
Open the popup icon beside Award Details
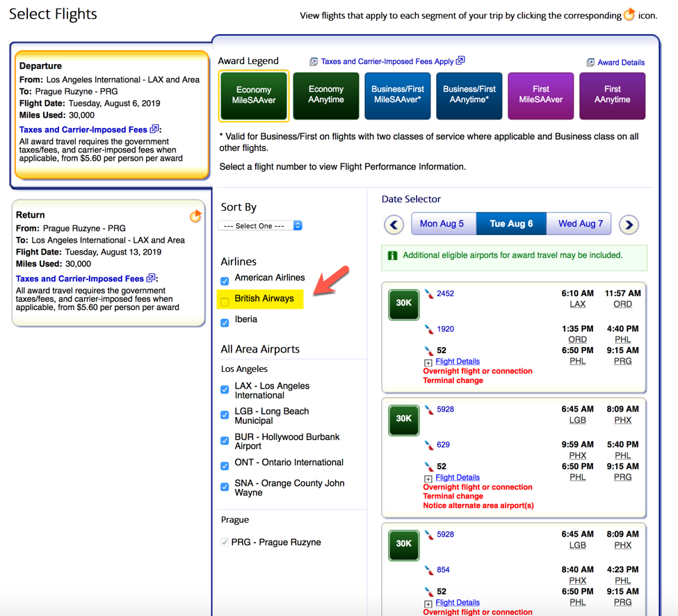(x=590, y=63)
